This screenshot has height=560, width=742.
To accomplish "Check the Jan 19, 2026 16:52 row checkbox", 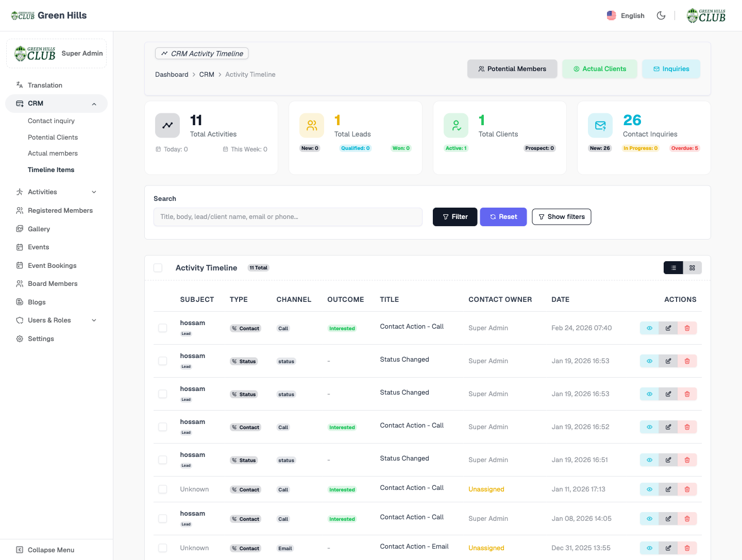I will pyautogui.click(x=163, y=427).
